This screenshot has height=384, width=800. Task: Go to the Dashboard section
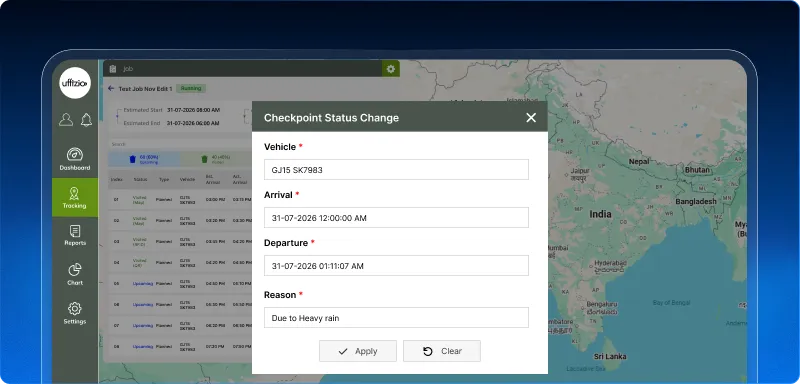pyautogui.click(x=75, y=159)
